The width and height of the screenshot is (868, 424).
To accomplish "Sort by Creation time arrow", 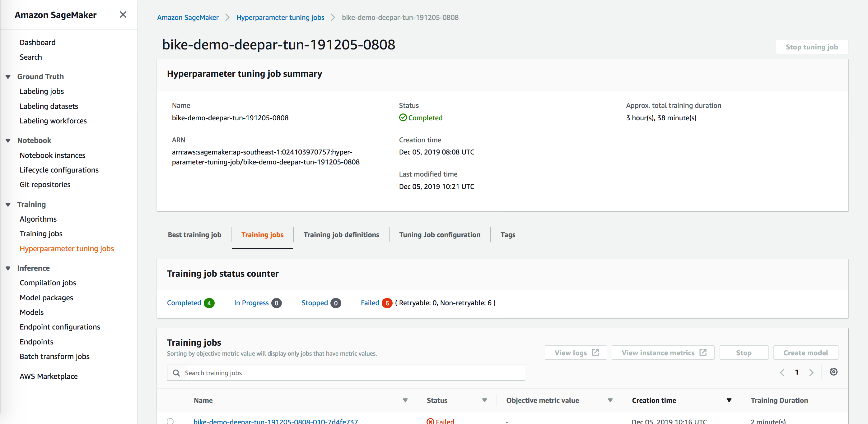I will pos(729,400).
